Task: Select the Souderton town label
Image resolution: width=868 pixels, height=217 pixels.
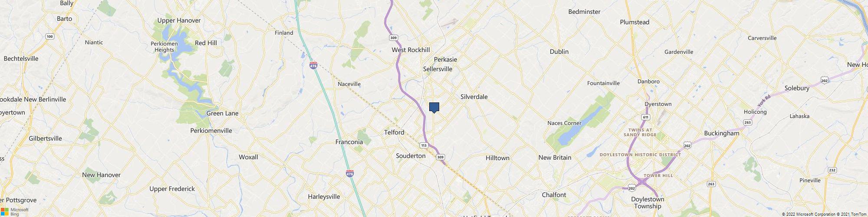Action: pos(411,156)
